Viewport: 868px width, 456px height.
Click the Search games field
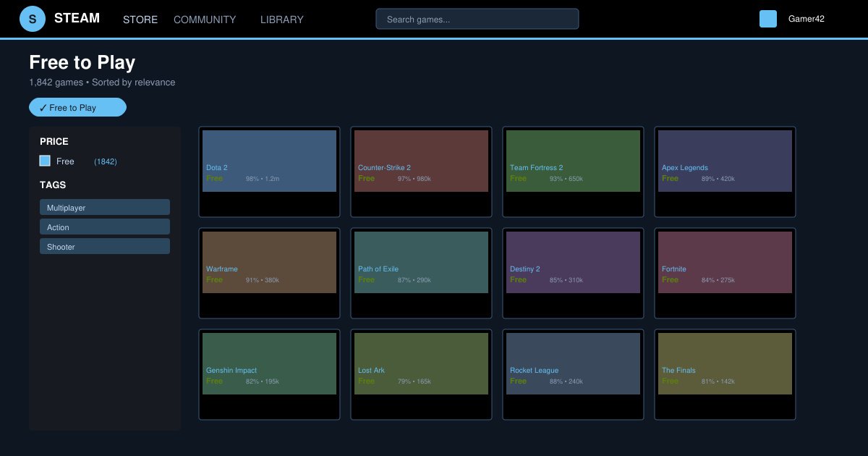[x=477, y=19]
